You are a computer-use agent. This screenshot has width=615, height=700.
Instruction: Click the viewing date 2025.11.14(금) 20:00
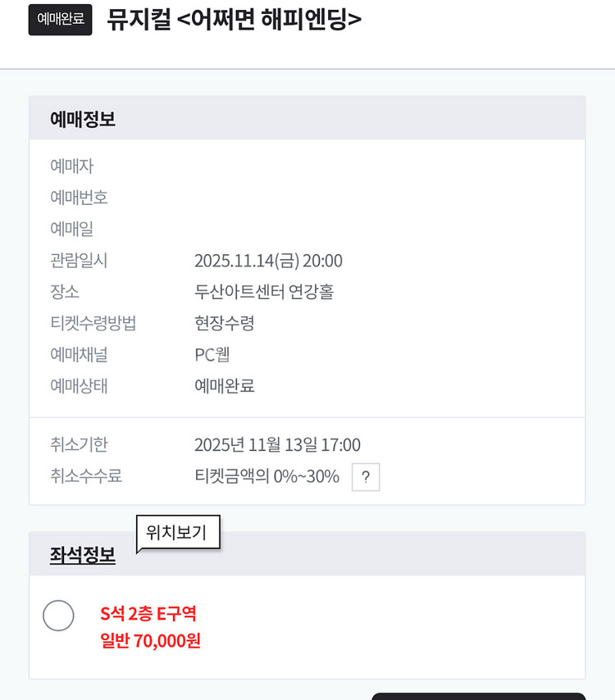click(x=268, y=261)
